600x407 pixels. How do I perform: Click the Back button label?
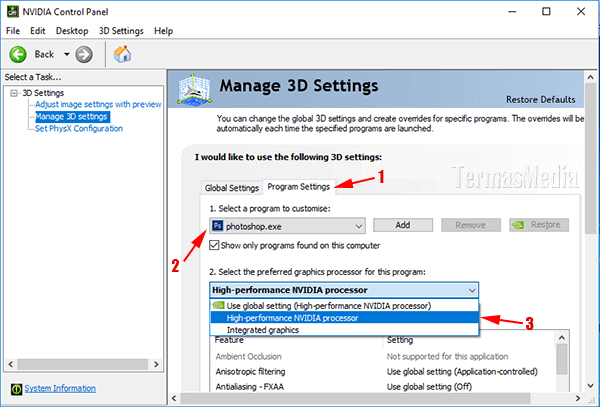[x=44, y=54]
